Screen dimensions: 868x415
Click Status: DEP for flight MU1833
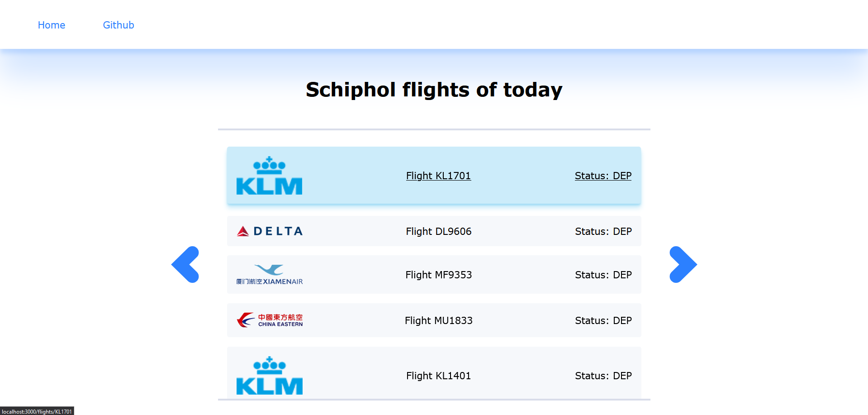pos(603,320)
